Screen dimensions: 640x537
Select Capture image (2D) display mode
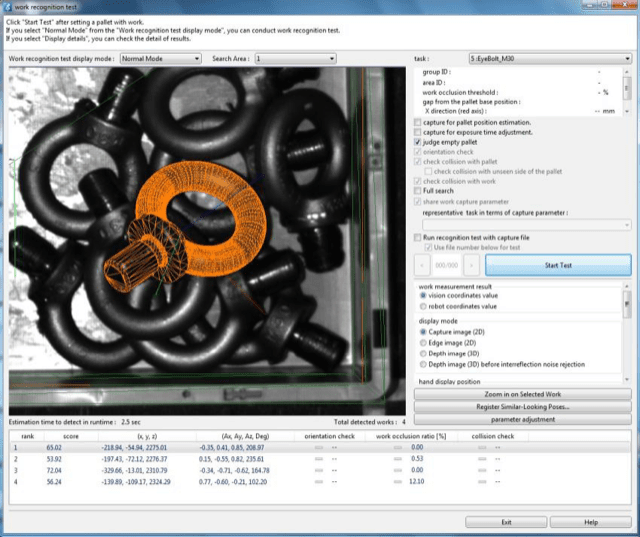click(423, 332)
